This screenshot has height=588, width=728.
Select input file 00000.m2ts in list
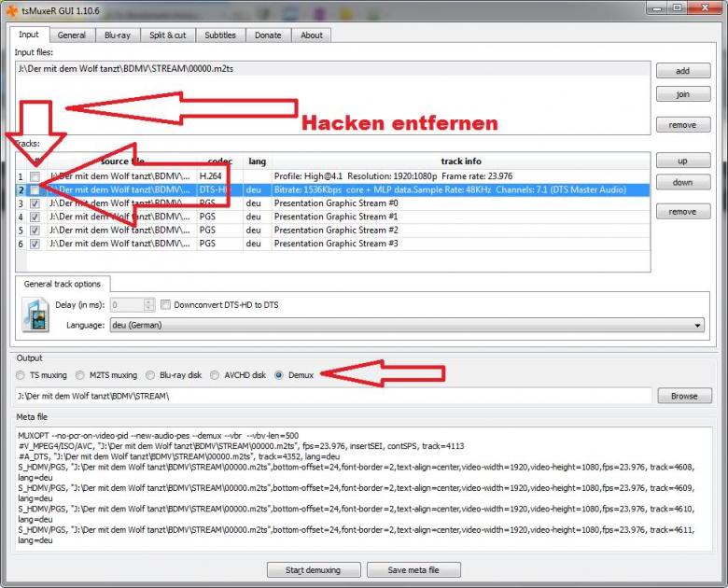click(333, 69)
